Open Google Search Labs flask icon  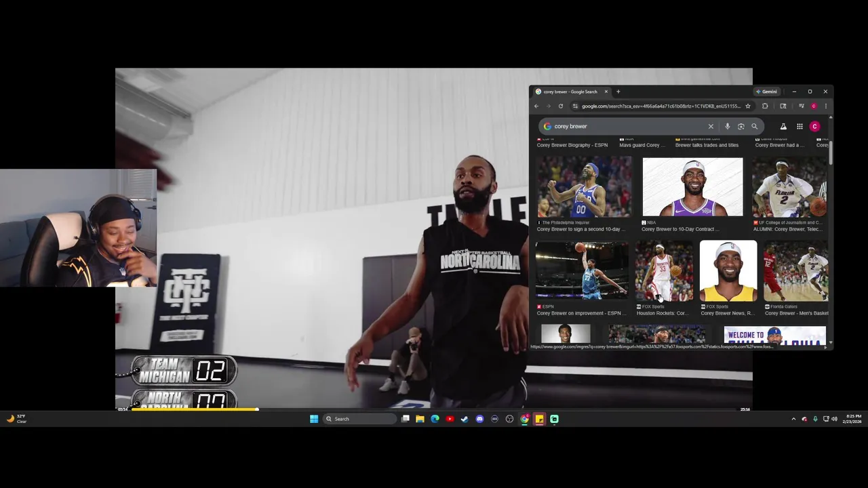click(x=783, y=126)
